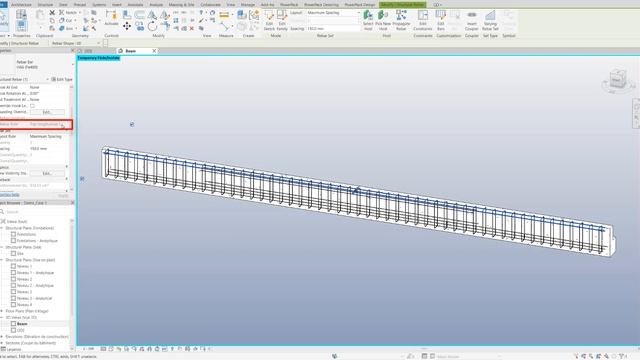Select the Move tool
Screen dimensions: 640x360
pyautogui.click(x=127, y=27)
